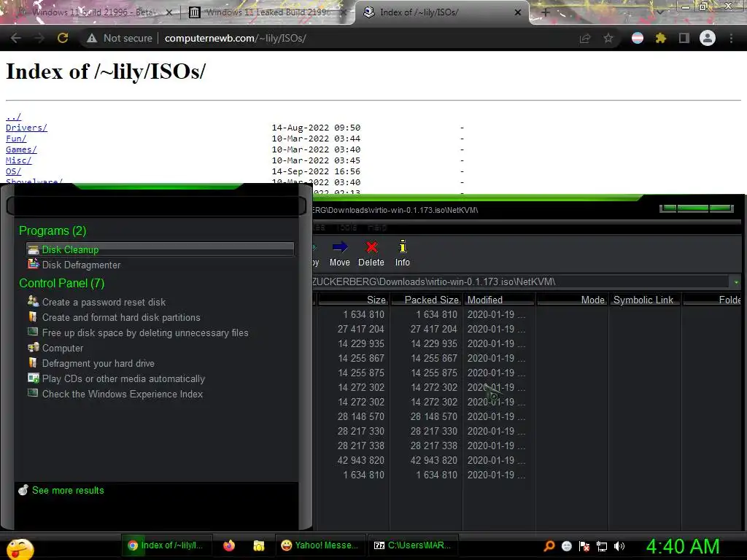Image resolution: width=747 pixels, height=560 pixels.
Task: Click the orange magnifier tray icon
Action: (x=549, y=546)
